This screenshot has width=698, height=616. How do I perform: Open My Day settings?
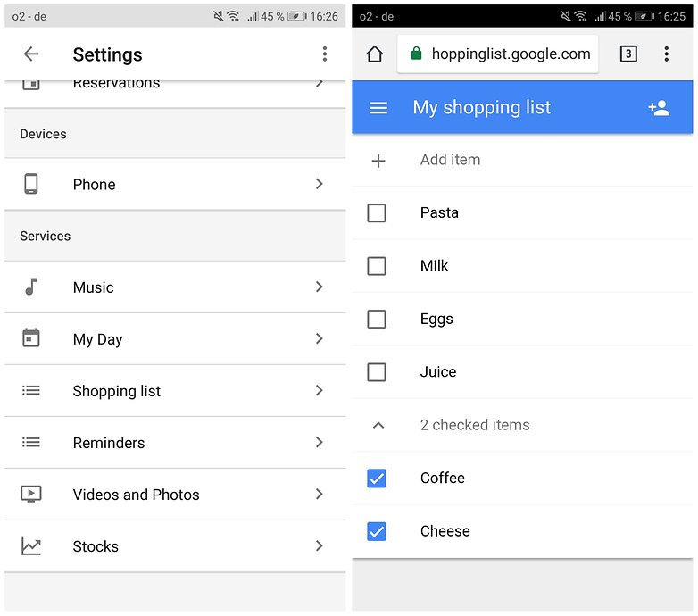point(175,338)
